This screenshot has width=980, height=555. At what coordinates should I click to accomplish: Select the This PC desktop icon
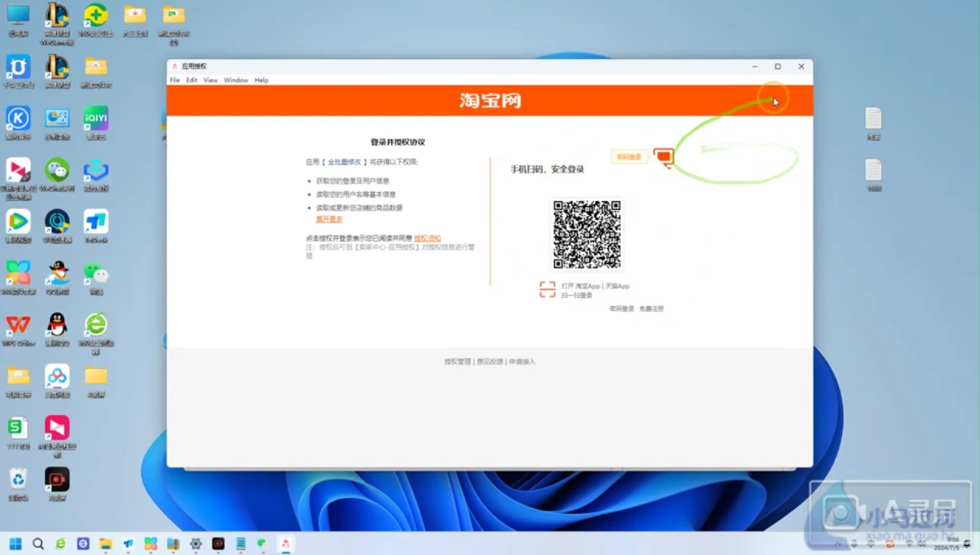coord(19,21)
